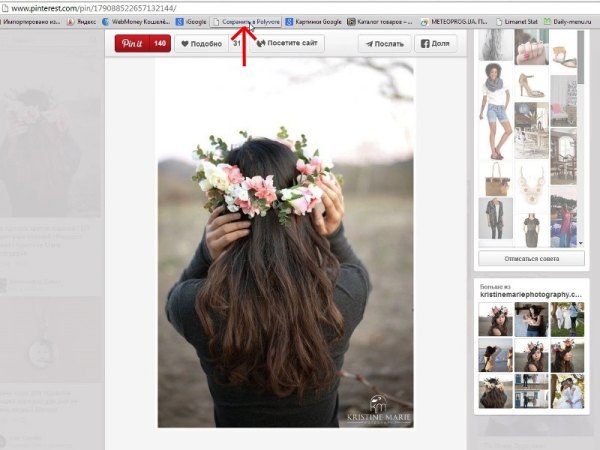The image size is (600, 450).
Task: Open the iGoogle bookmark
Action: click(x=191, y=22)
